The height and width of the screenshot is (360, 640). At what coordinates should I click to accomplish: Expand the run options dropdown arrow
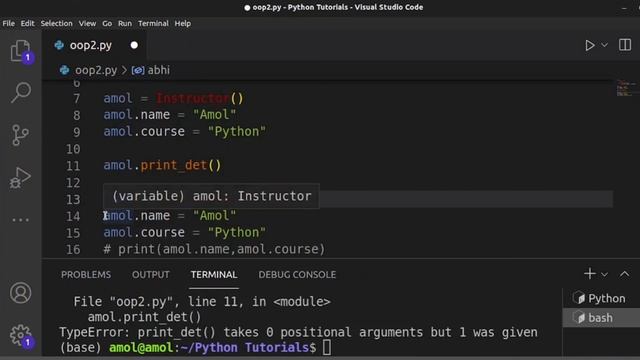pos(604,45)
